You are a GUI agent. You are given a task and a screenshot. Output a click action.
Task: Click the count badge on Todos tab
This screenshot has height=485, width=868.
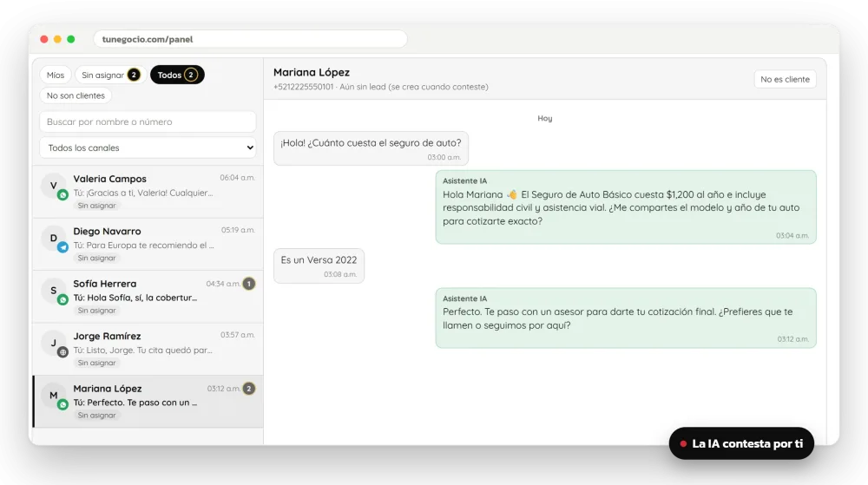coord(191,75)
